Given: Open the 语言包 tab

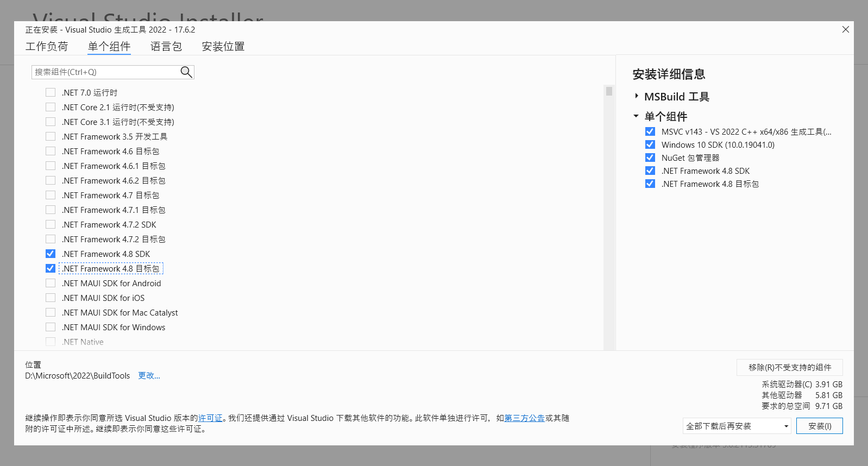Looking at the screenshot, I should (x=166, y=46).
